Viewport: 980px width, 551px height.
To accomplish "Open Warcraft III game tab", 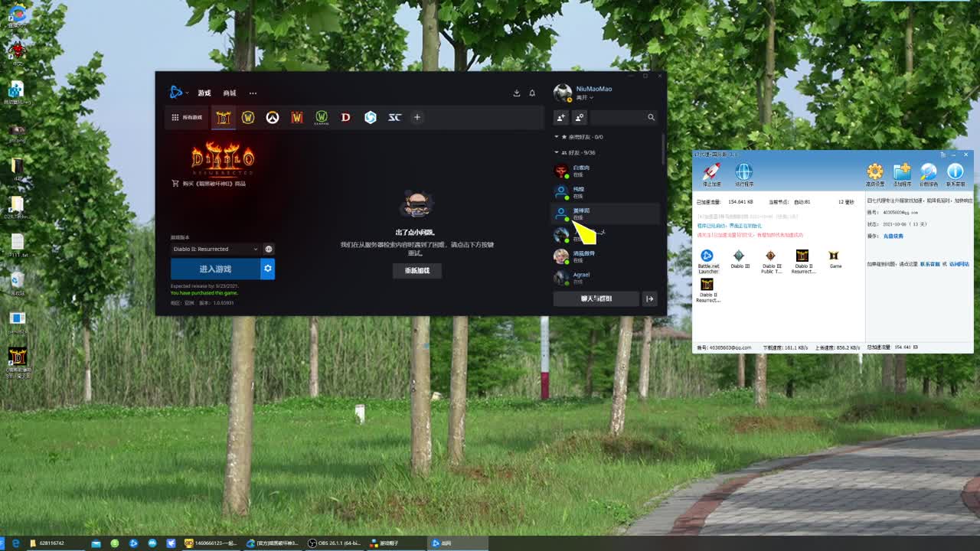I will [x=297, y=117].
